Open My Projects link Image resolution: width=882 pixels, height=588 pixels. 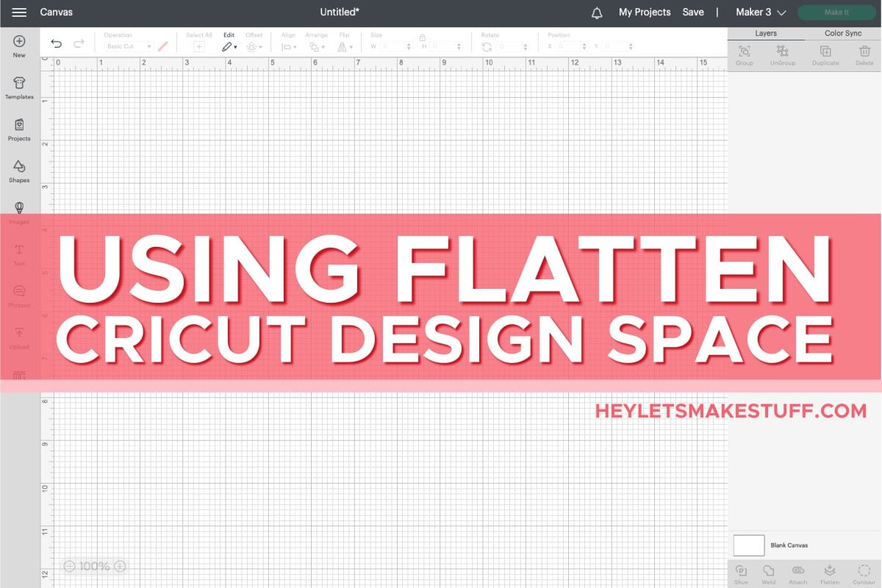click(x=645, y=12)
